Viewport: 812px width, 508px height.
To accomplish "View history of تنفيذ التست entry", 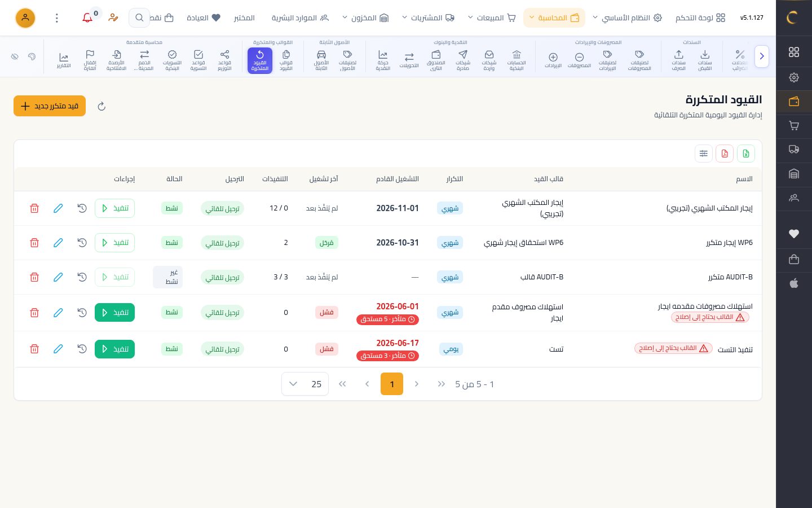I will 82,349.
